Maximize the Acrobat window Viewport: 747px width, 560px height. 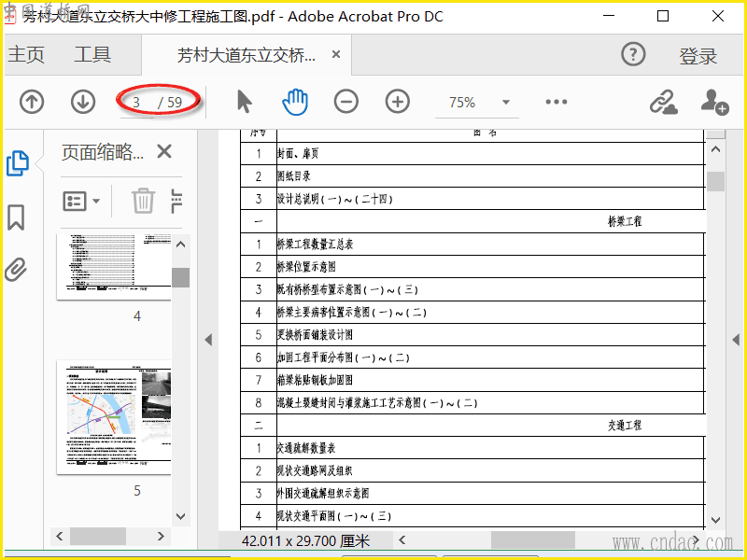pos(663,16)
